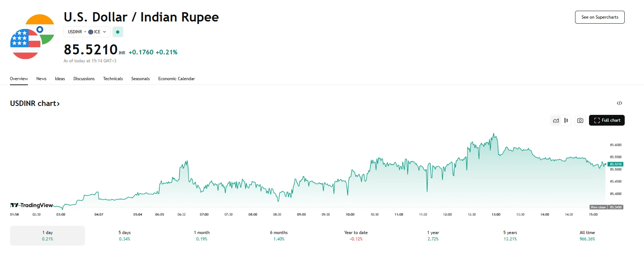Go to the Technicals tab
This screenshot has height=253, width=644.
pos(113,79)
